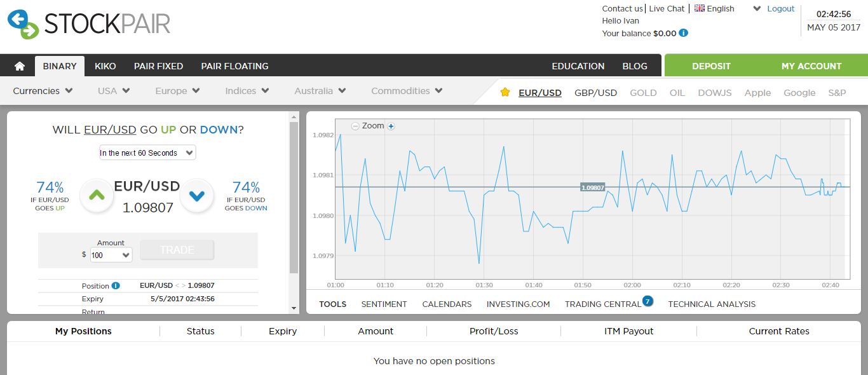Select OIL quick asset
Image resolution: width=868 pixels, height=375 pixels.
677,93
